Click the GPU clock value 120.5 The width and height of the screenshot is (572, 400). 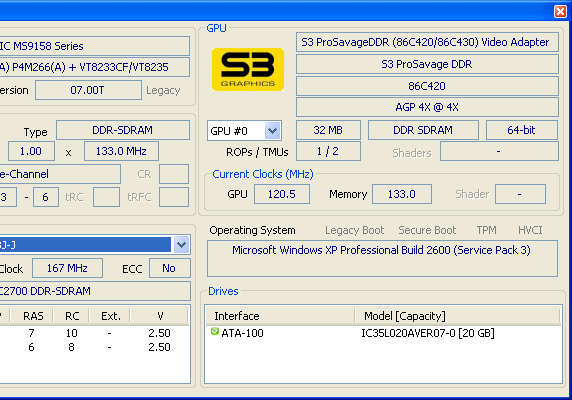[x=282, y=194]
